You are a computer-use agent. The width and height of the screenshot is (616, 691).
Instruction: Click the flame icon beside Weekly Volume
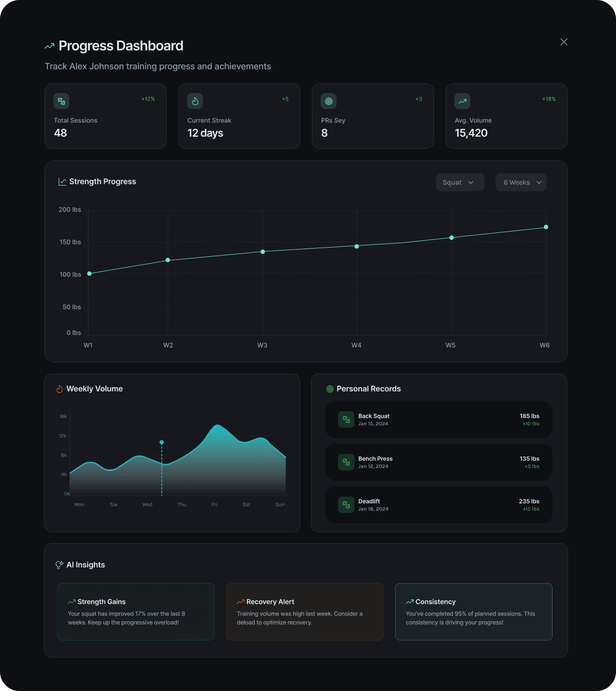tap(60, 389)
